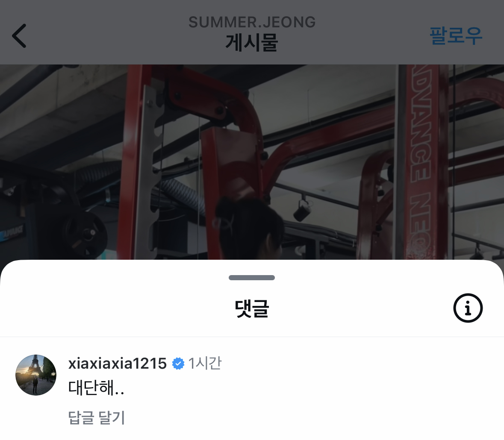Image resolution: width=504 pixels, height=440 pixels.
Task: Tap the 게시물 title in the header
Action: click(x=252, y=43)
